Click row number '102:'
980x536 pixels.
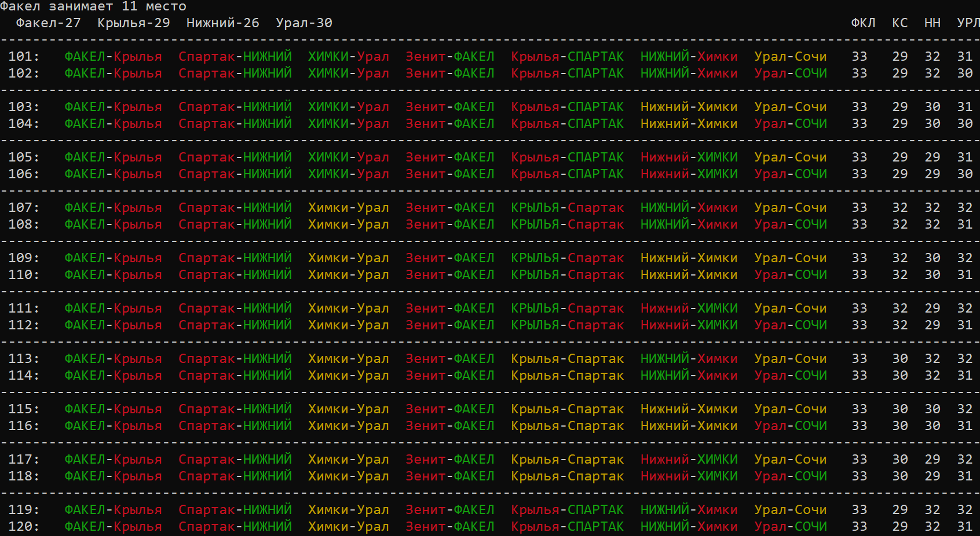24,74
